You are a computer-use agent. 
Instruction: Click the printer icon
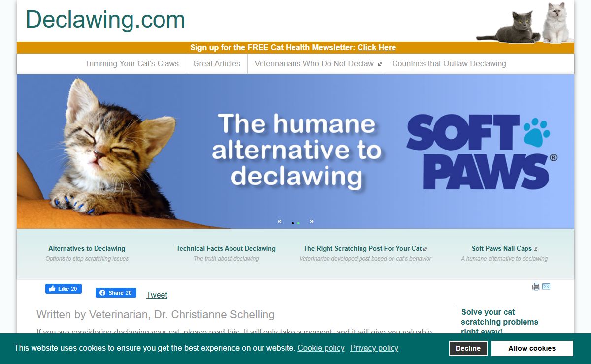click(536, 286)
